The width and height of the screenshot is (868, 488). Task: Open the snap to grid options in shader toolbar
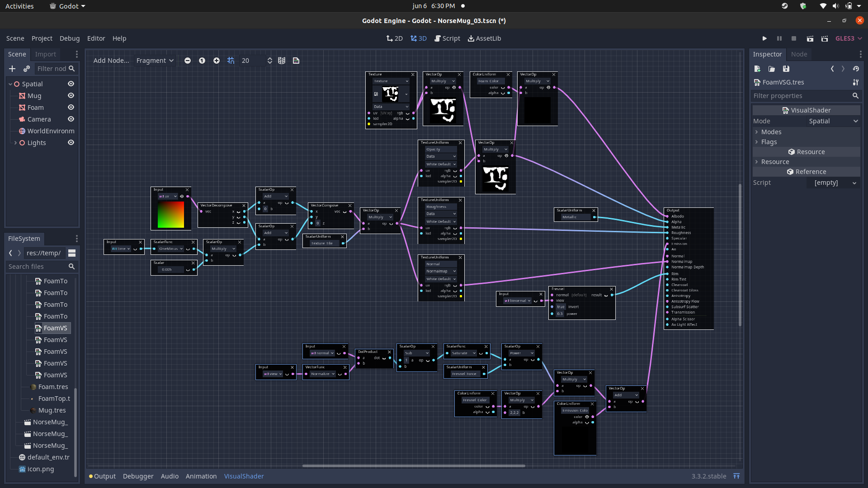231,60
